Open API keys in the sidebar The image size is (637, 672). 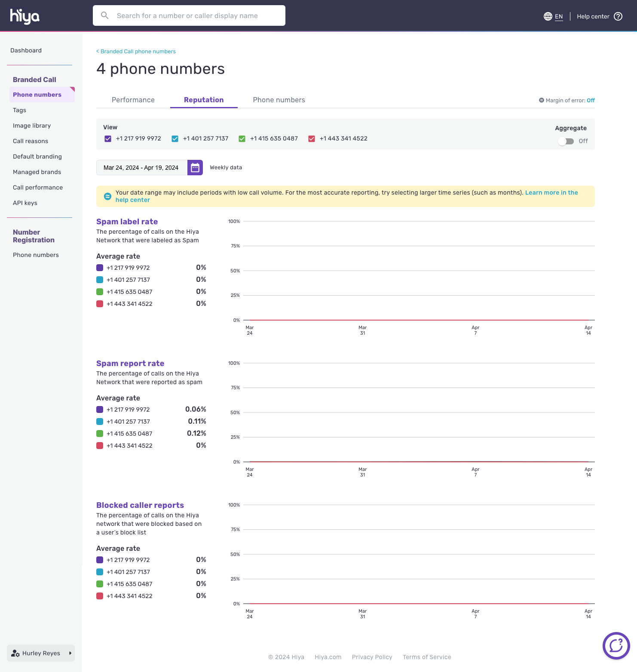(25, 203)
